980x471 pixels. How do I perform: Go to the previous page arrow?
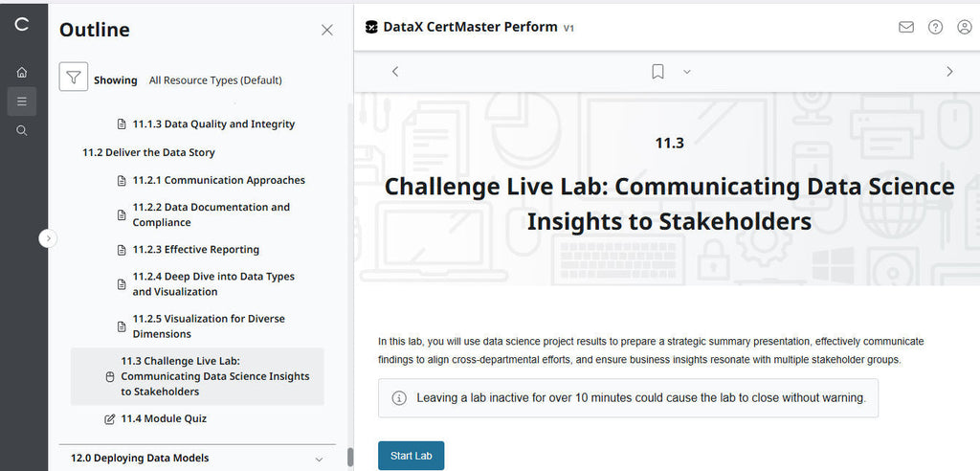395,71
